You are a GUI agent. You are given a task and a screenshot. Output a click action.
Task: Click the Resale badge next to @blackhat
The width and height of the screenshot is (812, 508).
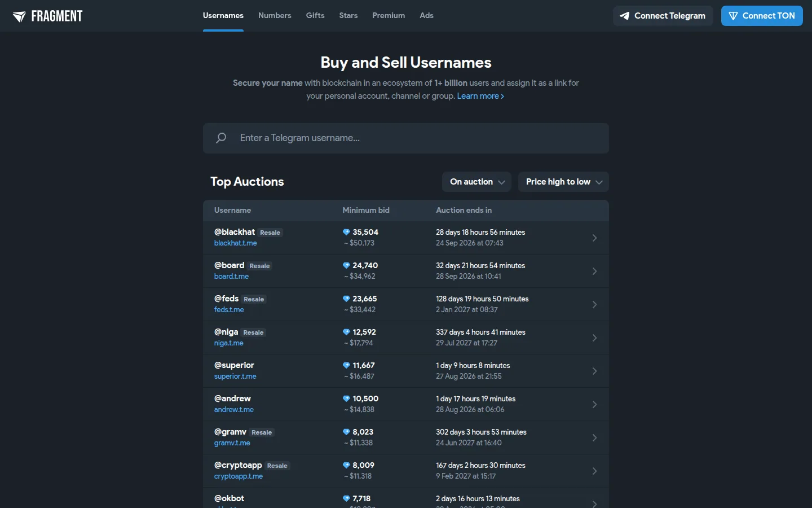pos(270,233)
